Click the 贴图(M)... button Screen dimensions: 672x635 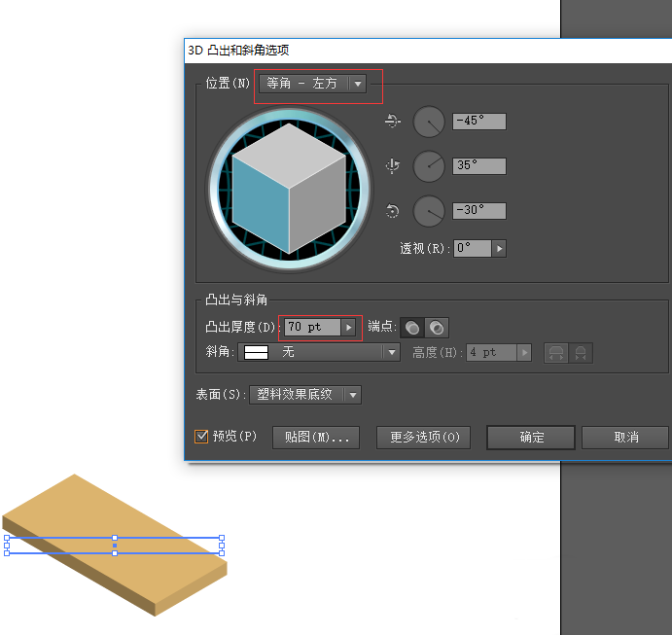[316, 438]
